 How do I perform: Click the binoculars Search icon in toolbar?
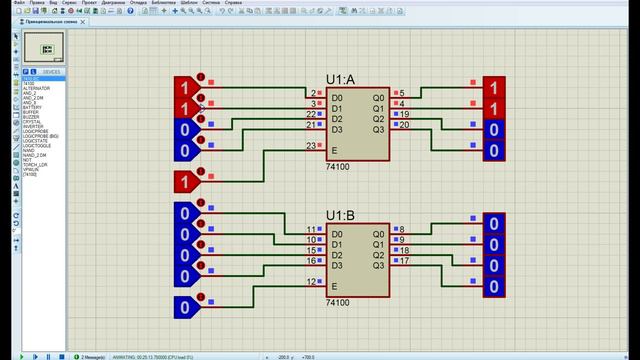point(354,11)
